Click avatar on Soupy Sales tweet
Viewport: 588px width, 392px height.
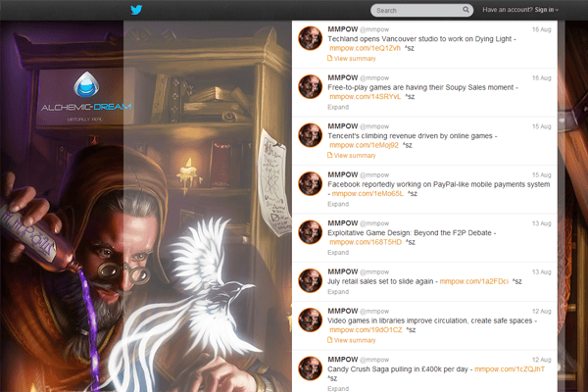tap(310, 86)
